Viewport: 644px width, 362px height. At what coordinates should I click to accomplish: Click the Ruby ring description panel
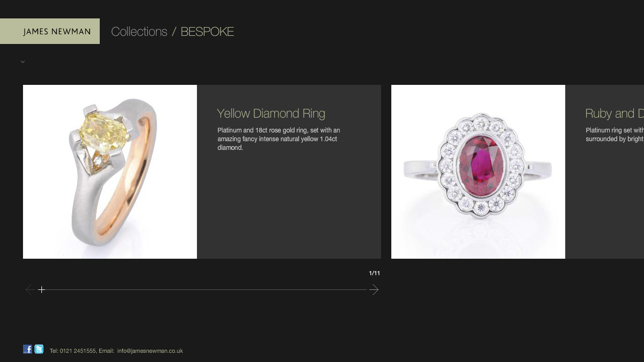tap(605, 172)
